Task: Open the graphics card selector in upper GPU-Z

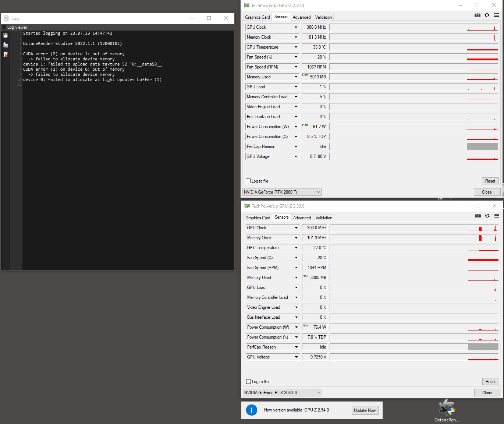Action: [x=282, y=192]
